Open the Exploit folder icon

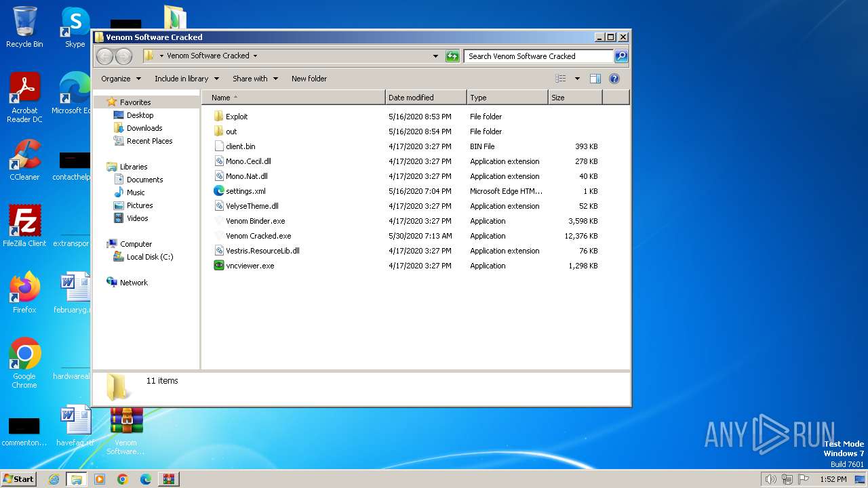click(x=218, y=117)
